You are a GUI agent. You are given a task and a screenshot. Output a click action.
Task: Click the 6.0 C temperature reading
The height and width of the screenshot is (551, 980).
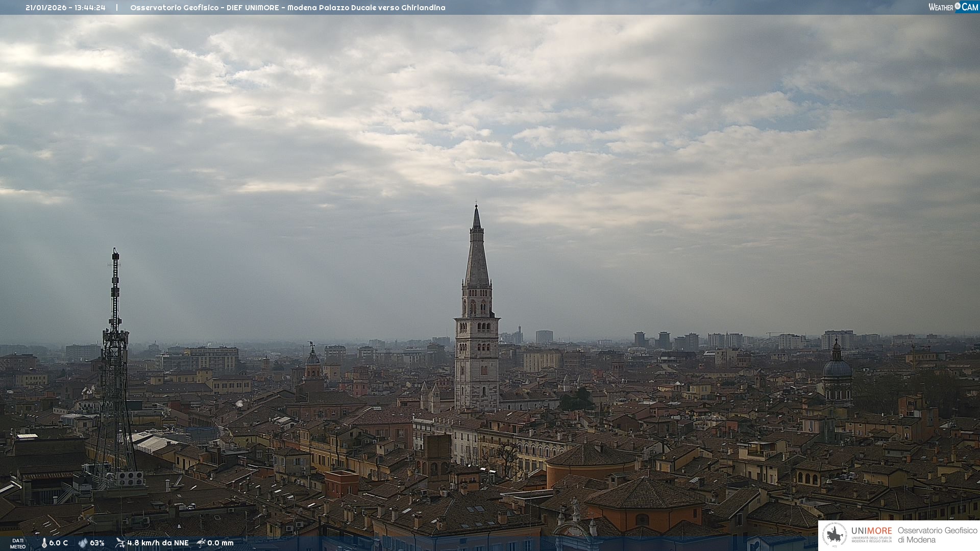tap(58, 543)
